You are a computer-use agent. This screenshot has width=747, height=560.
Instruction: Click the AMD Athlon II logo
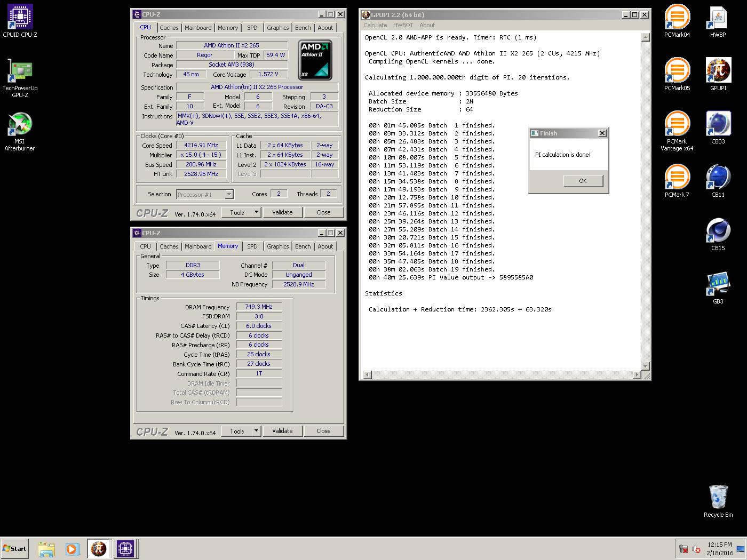coord(315,60)
